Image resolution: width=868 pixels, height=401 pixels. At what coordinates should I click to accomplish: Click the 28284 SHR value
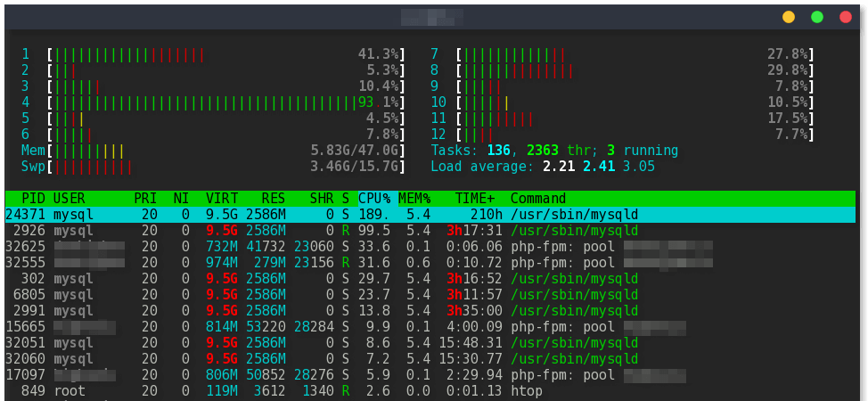pyautogui.click(x=314, y=327)
